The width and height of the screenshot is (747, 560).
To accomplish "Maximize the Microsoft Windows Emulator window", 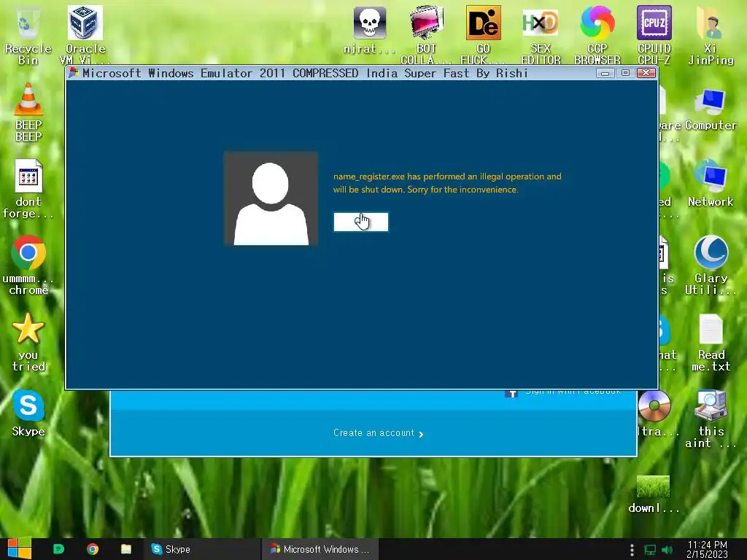I will pos(625,73).
